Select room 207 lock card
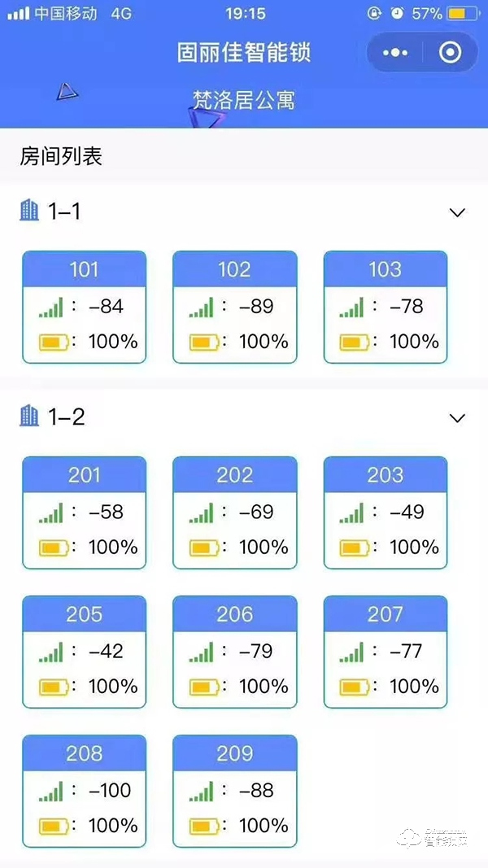 (x=385, y=651)
